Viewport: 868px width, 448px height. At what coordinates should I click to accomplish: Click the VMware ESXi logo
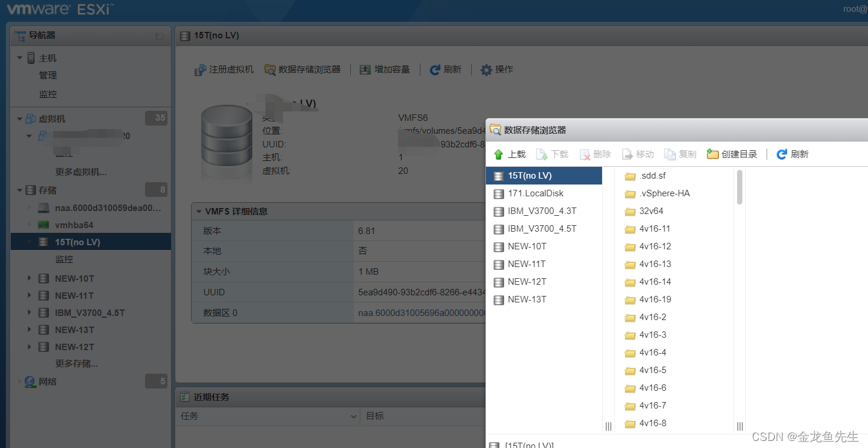[60, 9]
